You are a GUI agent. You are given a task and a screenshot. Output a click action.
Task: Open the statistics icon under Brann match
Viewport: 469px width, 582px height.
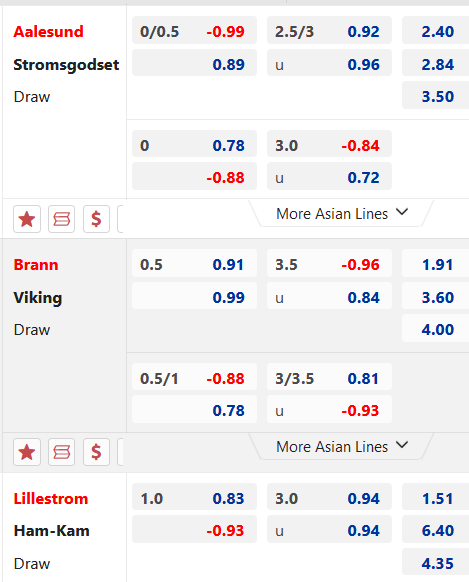point(62,452)
